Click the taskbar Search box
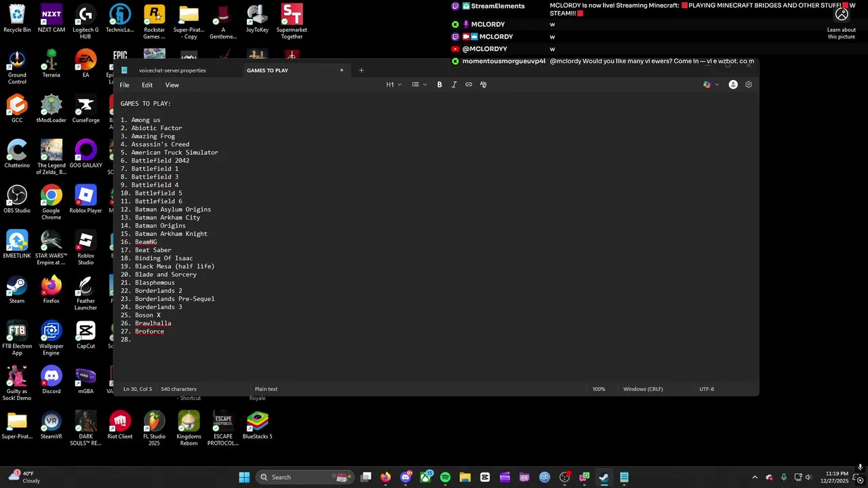The image size is (868, 488). [x=304, y=477]
